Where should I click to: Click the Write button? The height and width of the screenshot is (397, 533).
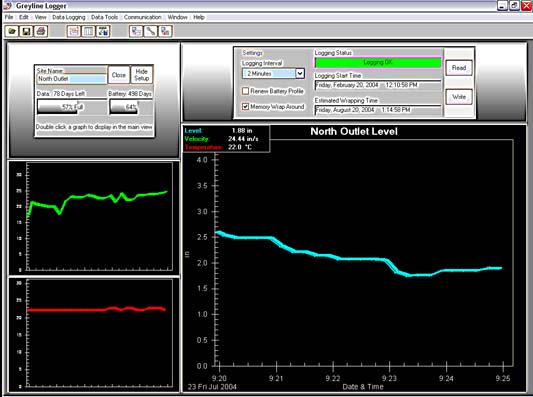(459, 97)
